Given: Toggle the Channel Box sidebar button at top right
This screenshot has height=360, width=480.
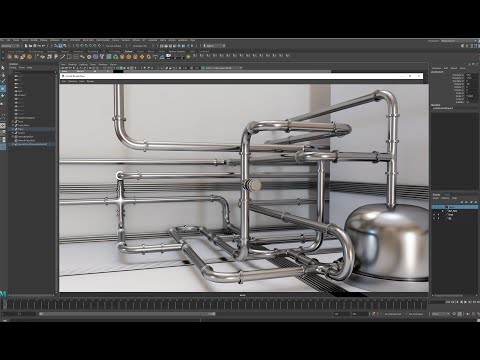Looking at the screenshot, I should (x=479, y=46).
